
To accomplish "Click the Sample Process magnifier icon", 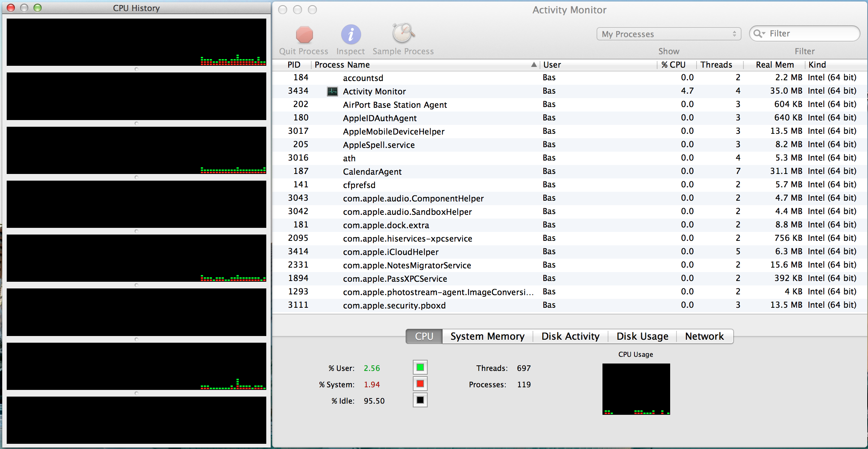I will [x=403, y=33].
